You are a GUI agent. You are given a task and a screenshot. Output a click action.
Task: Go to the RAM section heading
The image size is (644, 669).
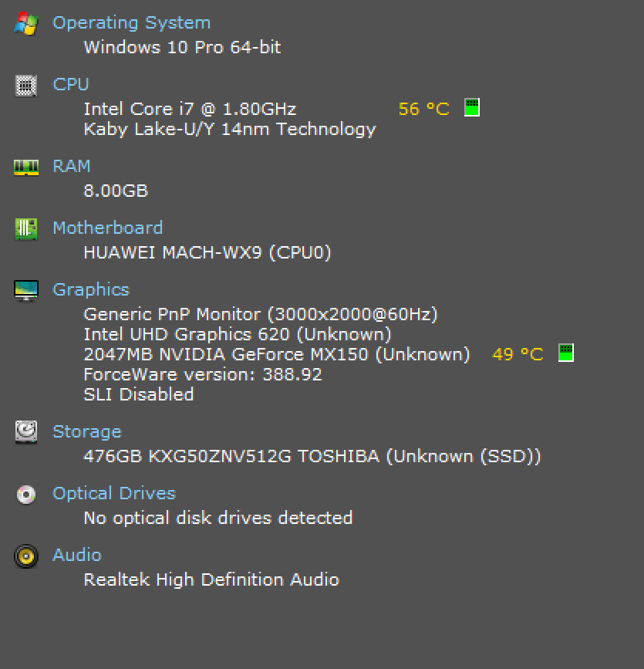[x=72, y=167]
